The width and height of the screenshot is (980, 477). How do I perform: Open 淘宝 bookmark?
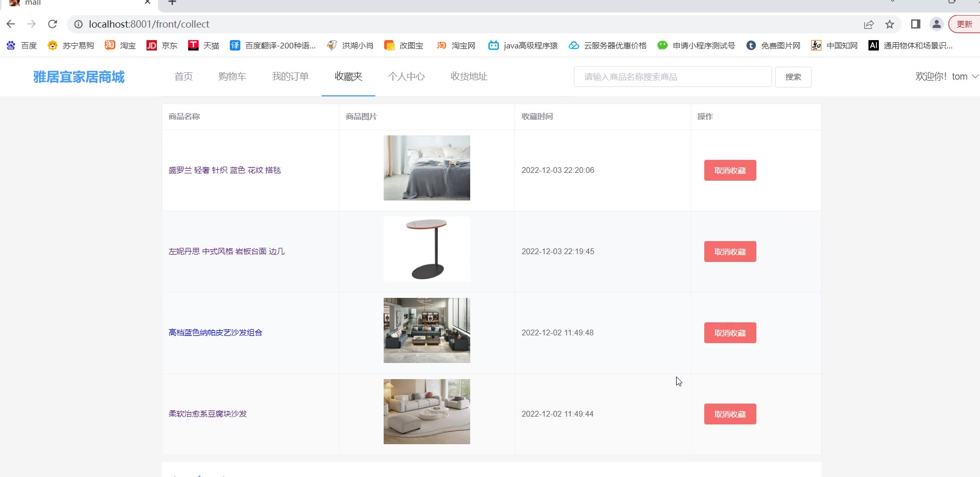tap(120, 45)
